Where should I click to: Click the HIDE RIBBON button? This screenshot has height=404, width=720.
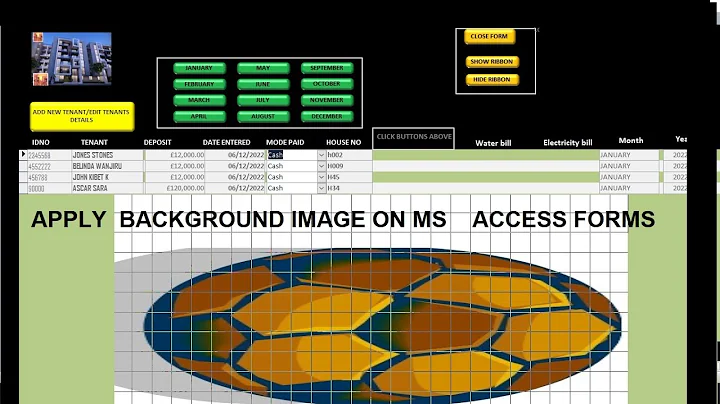click(492, 79)
